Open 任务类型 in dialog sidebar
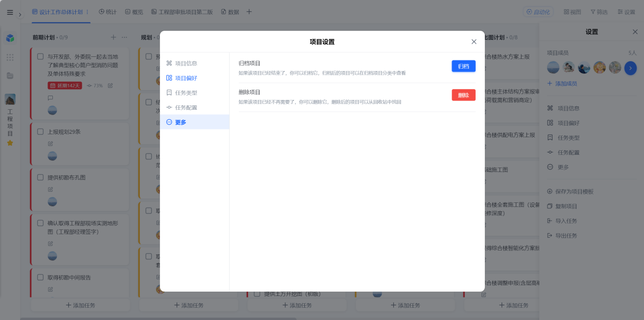This screenshot has height=320, width=644. pyautogui.click(x=195, y=93)
